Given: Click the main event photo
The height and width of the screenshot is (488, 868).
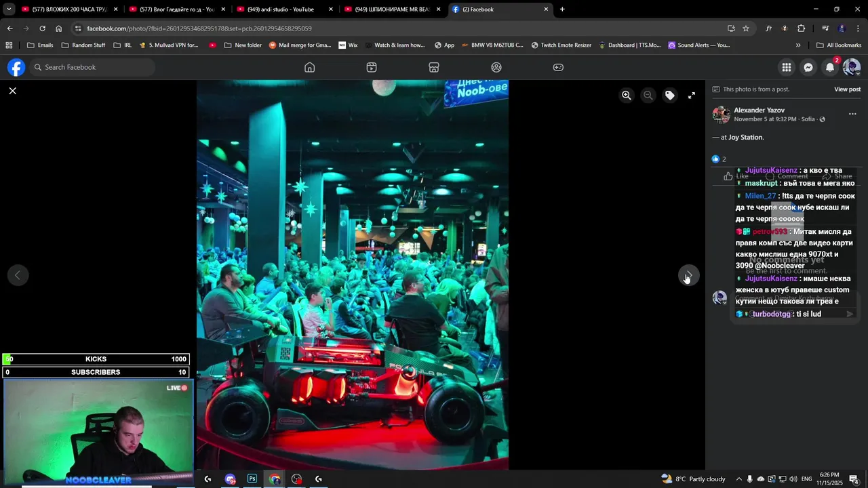Looking at the screenshot, I should (x=353, y=274).
